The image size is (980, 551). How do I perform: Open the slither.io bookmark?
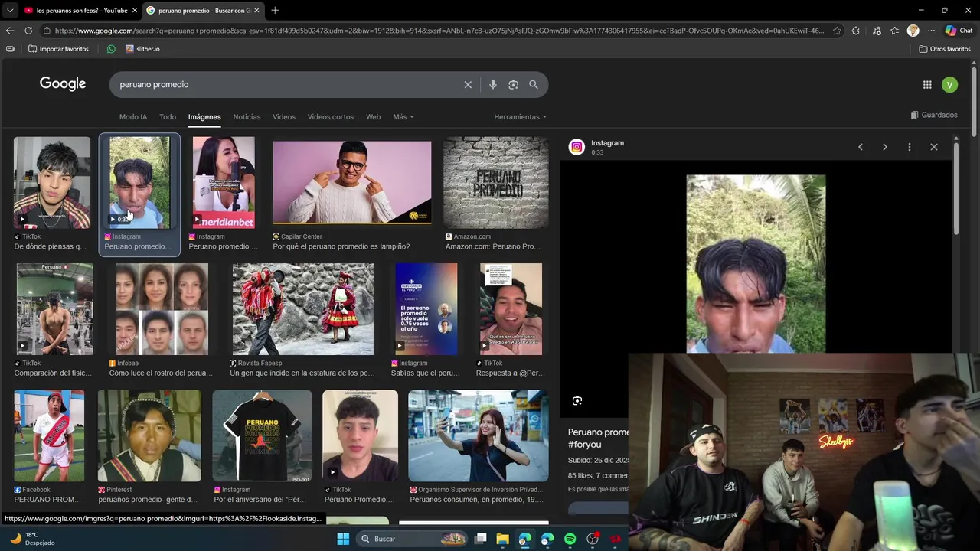[x=143, y=49]
